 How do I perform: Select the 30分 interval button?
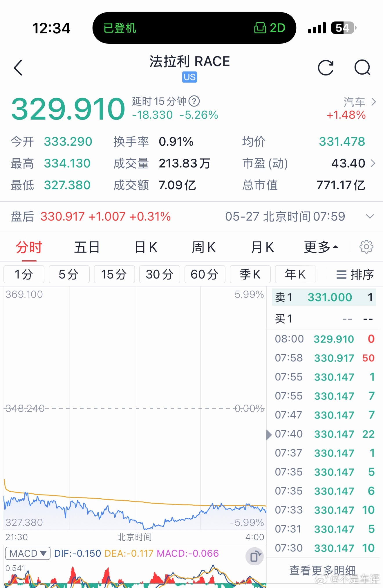160,274
